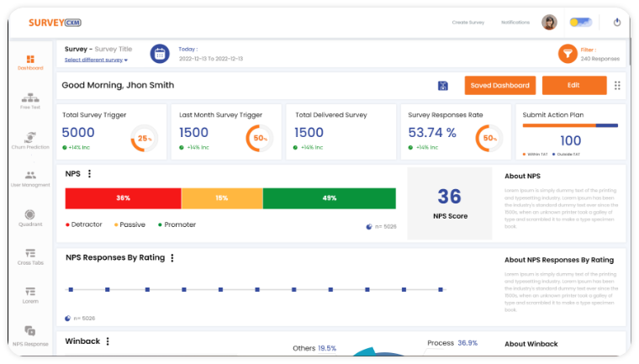Open Churn Prediction in sidebar
Image resolution: width=639 pixels, height=364 pixels.
tap(30, 140)
